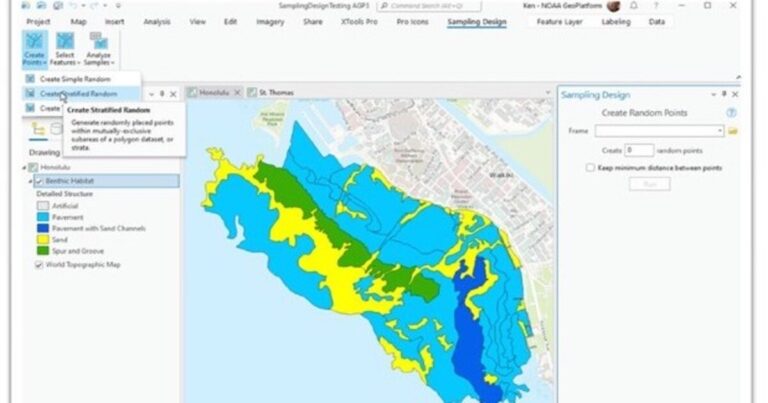This screenshot has width=768, height=403.
Task: Switch to the Imagery ribbon tab
Action: click(270, 22)
